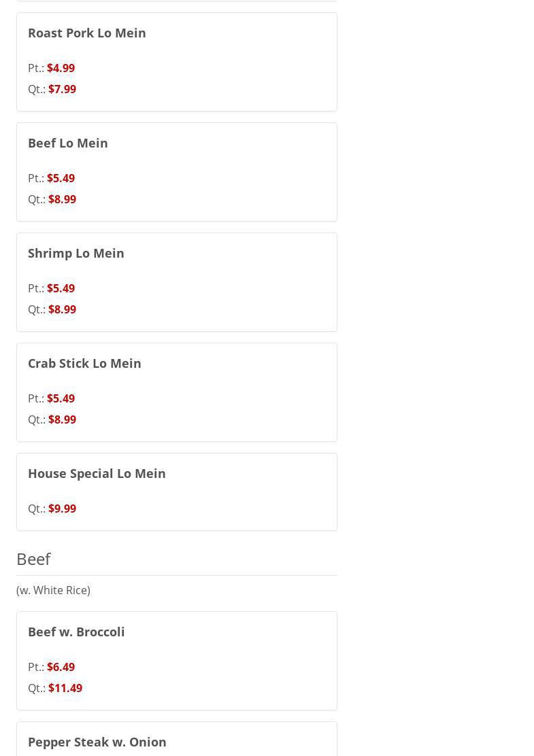Open the Crab Stick Lo Mein item
The image size is (534, 756).
tap(84, 363)
